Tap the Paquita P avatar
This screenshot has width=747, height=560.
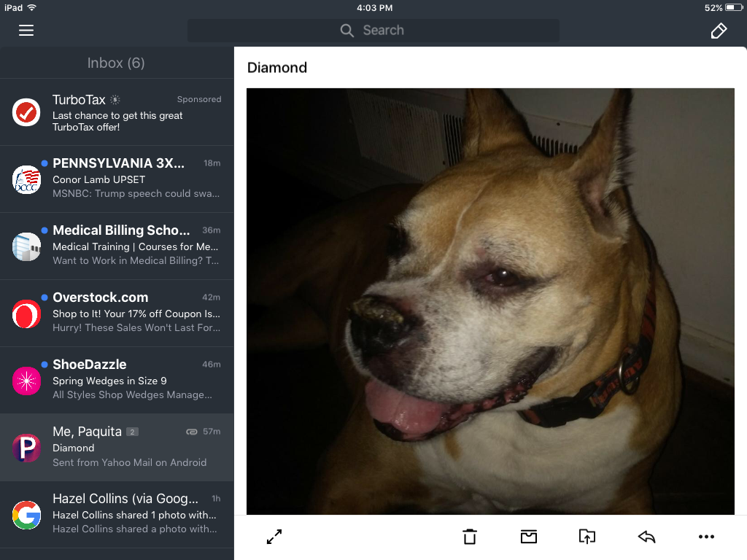point(26,448)
